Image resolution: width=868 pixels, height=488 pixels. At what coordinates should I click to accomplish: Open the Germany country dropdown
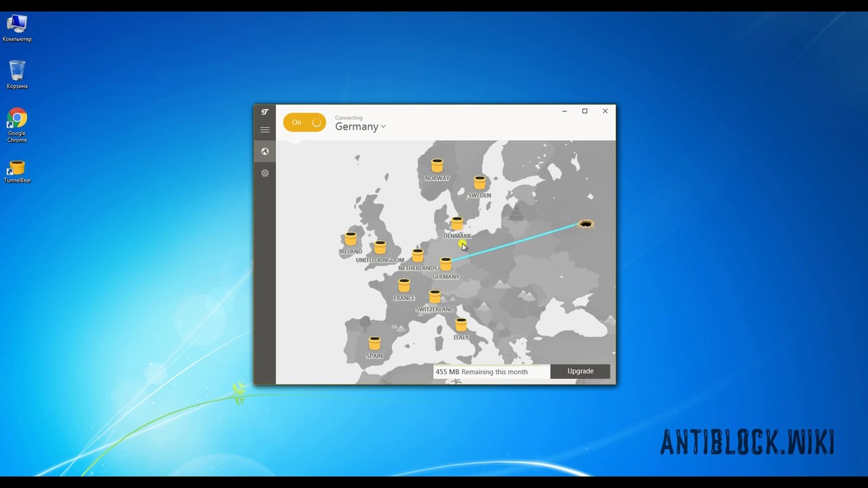pyautogui.click(x=360, y=127)
